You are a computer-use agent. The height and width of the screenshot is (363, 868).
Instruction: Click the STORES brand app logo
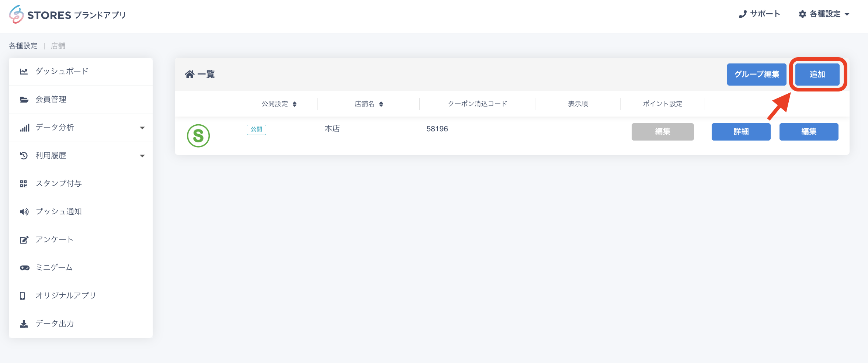[67, 15]
